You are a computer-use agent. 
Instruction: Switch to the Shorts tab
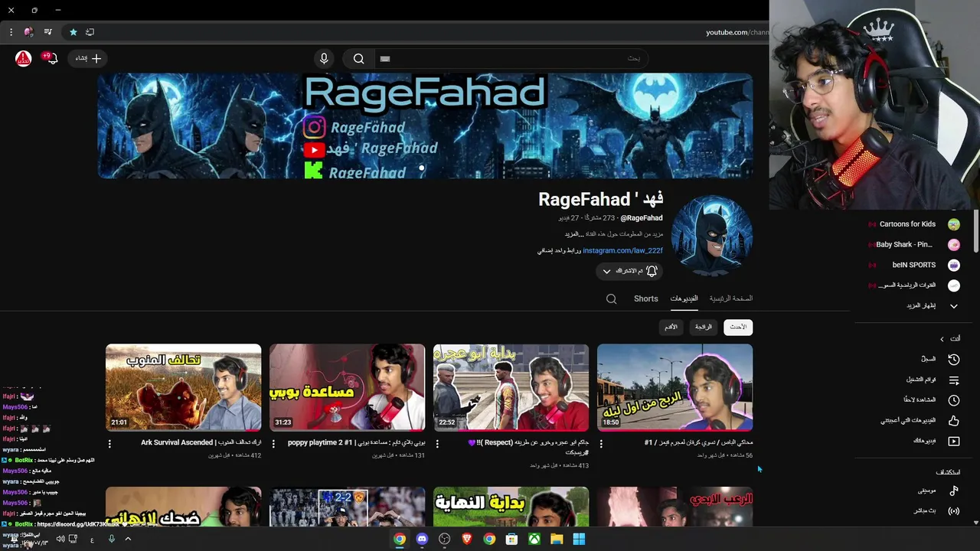645,298
